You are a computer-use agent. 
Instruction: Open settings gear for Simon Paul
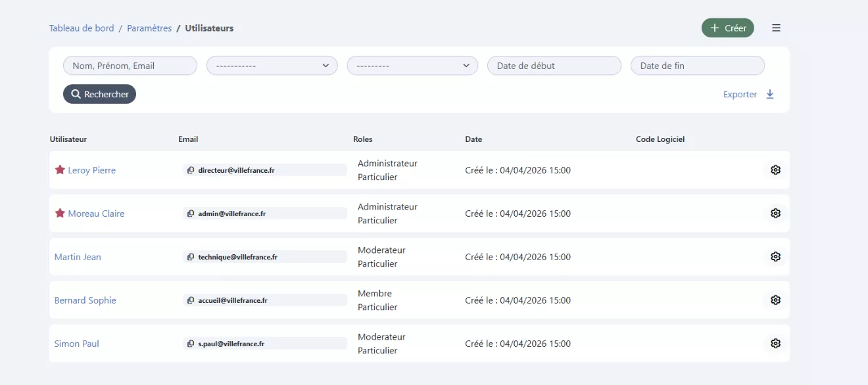775,344
